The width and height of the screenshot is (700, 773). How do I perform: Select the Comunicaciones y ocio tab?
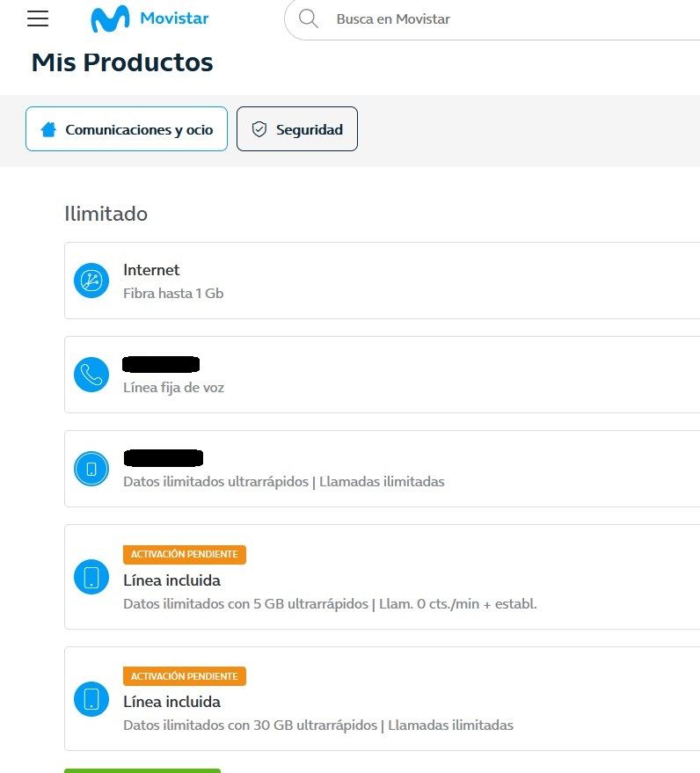click(x=127, y=129)
